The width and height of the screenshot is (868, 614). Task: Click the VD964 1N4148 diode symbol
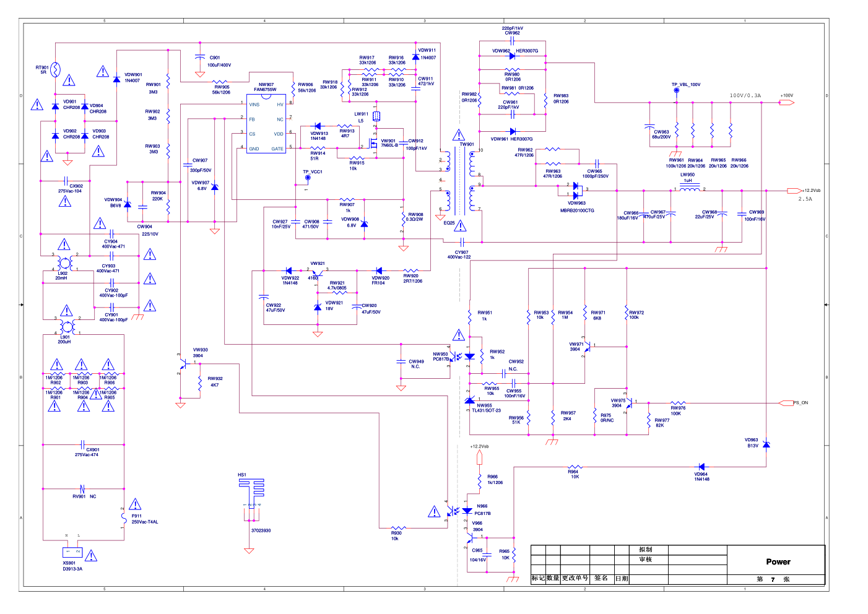701,467
